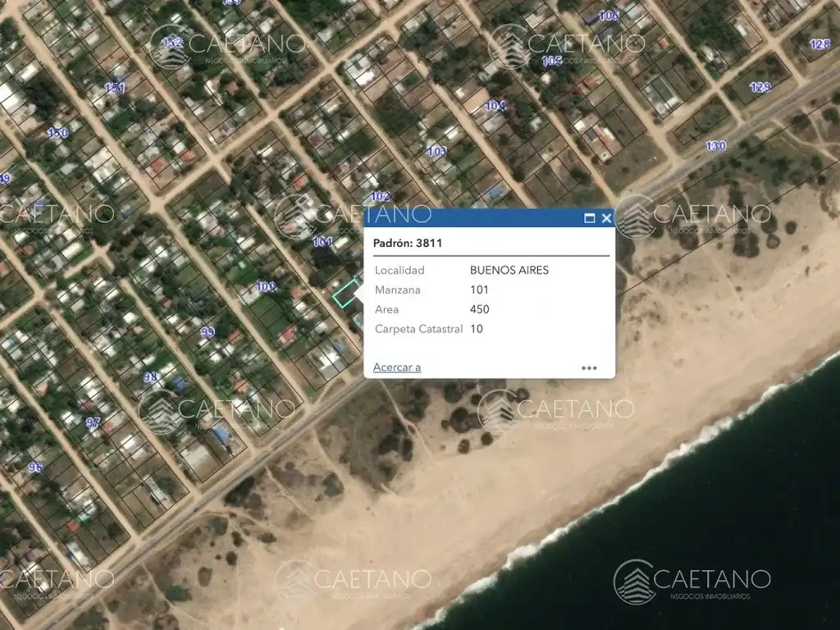840x630 pixels.
Task: Click block label 130 on the map
Action: click(x=715, y=146)
